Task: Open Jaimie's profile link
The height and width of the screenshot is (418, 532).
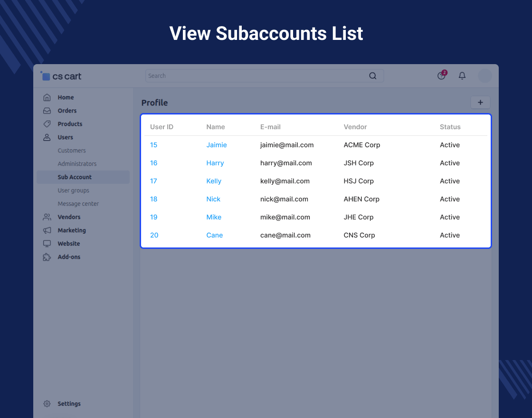Action: (217, 145)
